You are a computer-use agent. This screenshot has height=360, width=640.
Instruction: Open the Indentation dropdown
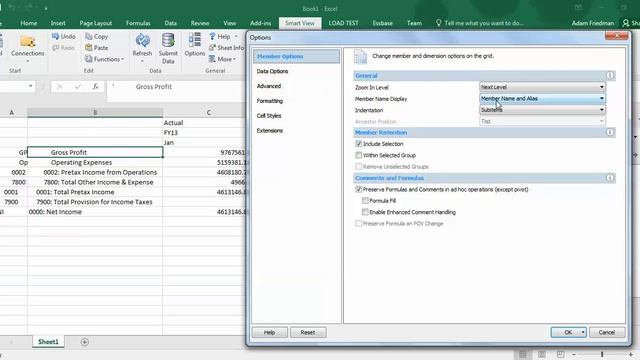click(542, 110)
